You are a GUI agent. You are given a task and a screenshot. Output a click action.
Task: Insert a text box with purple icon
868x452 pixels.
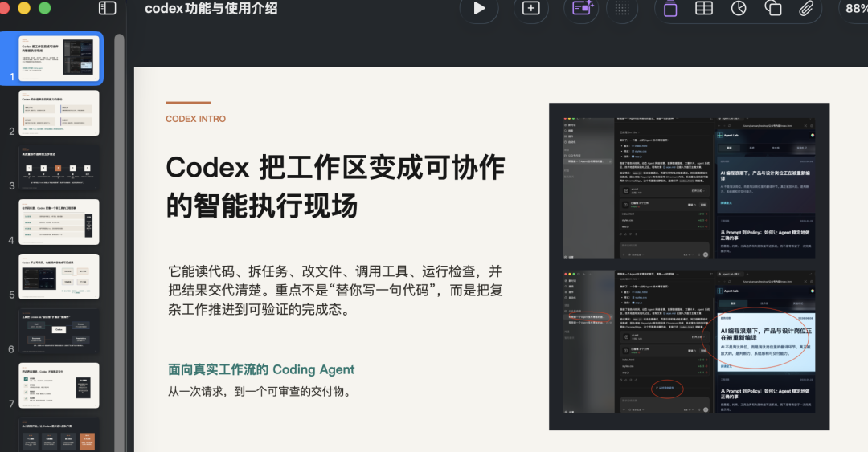click(670, 8)
